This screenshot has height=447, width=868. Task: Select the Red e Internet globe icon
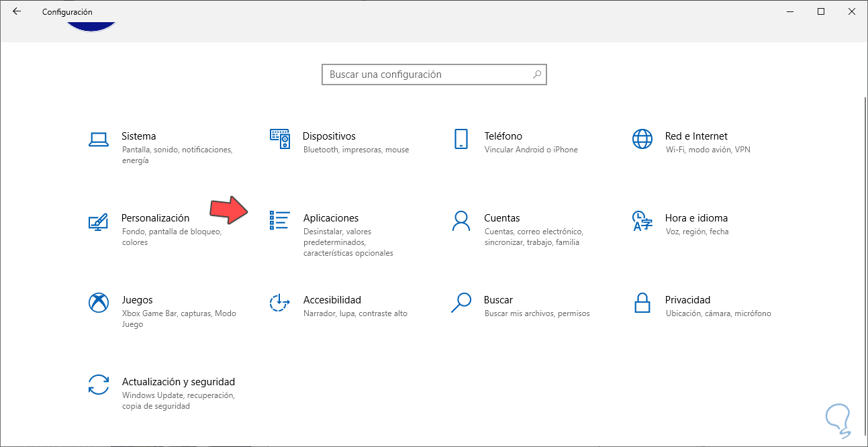(642, 139)
